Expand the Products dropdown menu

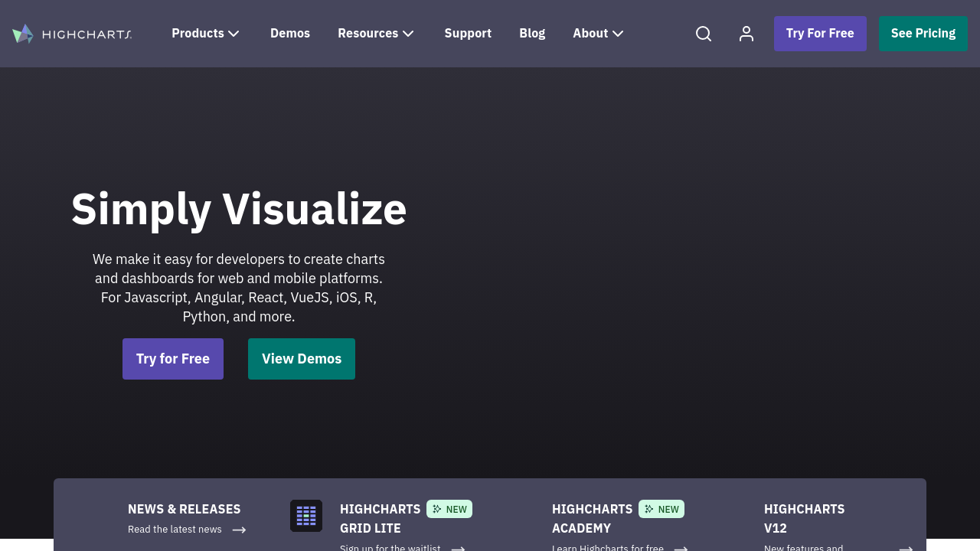pyautogui.click(x=205, y=34)
